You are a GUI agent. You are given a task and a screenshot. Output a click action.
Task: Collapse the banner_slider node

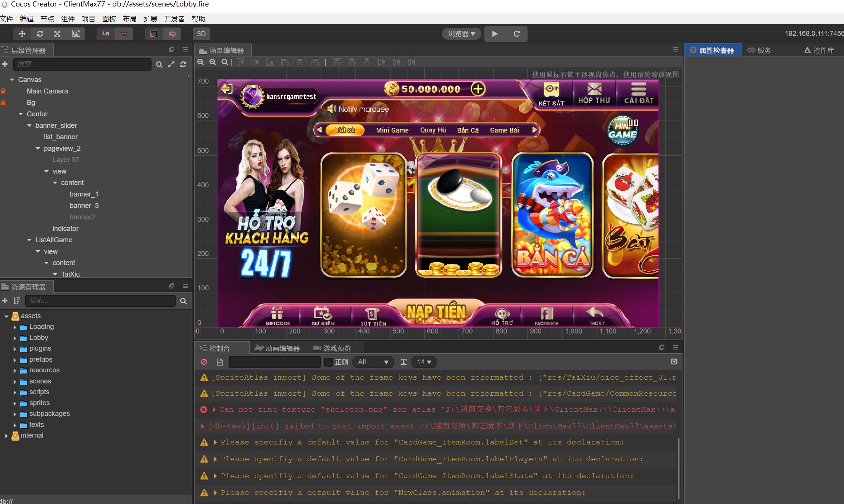29,126
